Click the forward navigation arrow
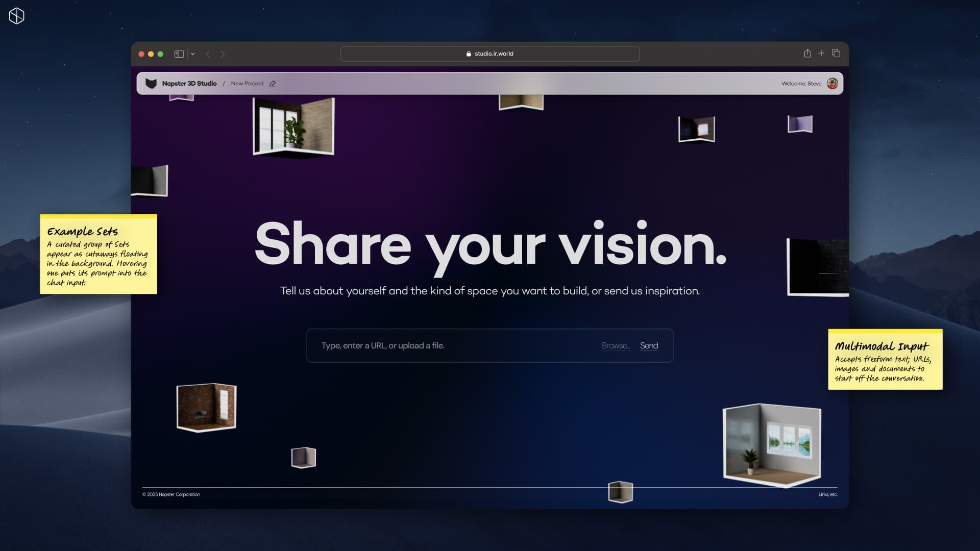980x551 pixels. point(223,54)
